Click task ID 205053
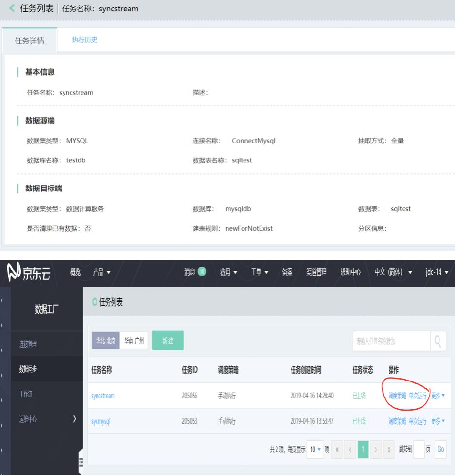455x476 pixels. [190, 421]
